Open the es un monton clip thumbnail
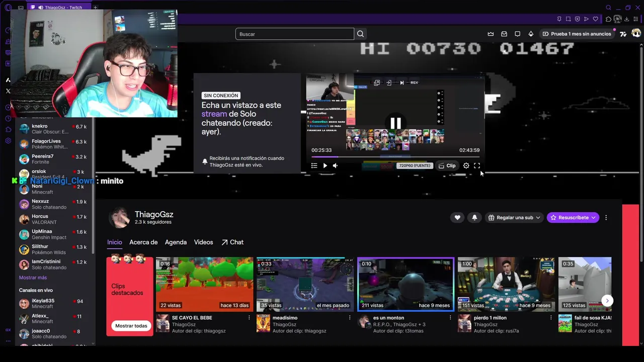The image size is (644, 362). point(406,284)
